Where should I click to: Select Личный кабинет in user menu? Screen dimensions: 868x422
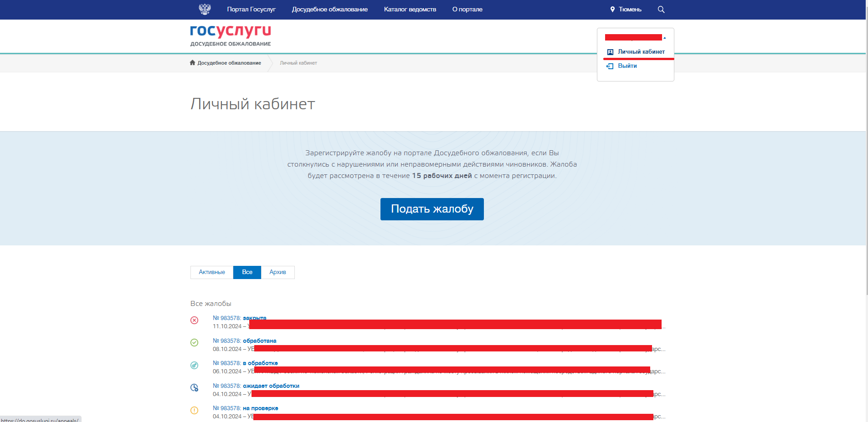pyautogui.click(x=641, y=52)
